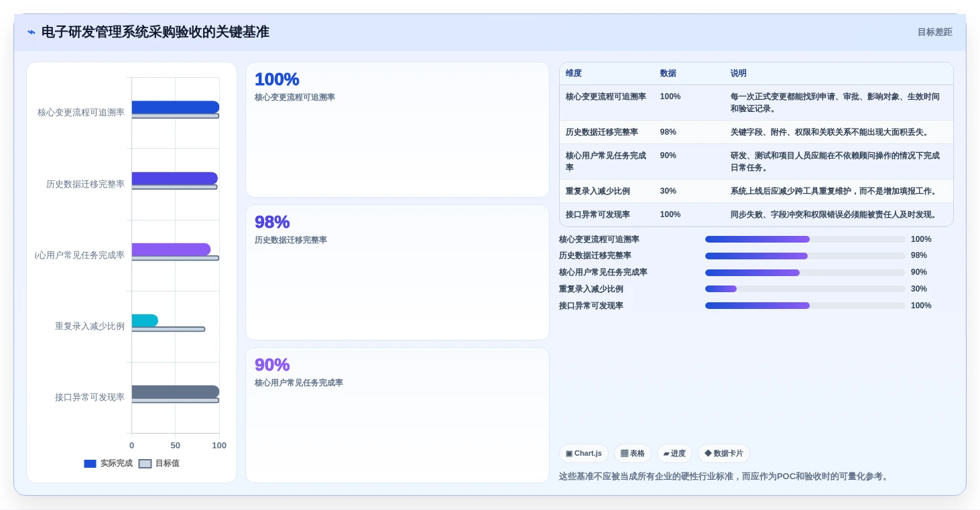Image resolution: width=980 pixels, height=510 pixels.
Task: Click the 重复录入减少比例 target value bar
Action: (168, 329)
